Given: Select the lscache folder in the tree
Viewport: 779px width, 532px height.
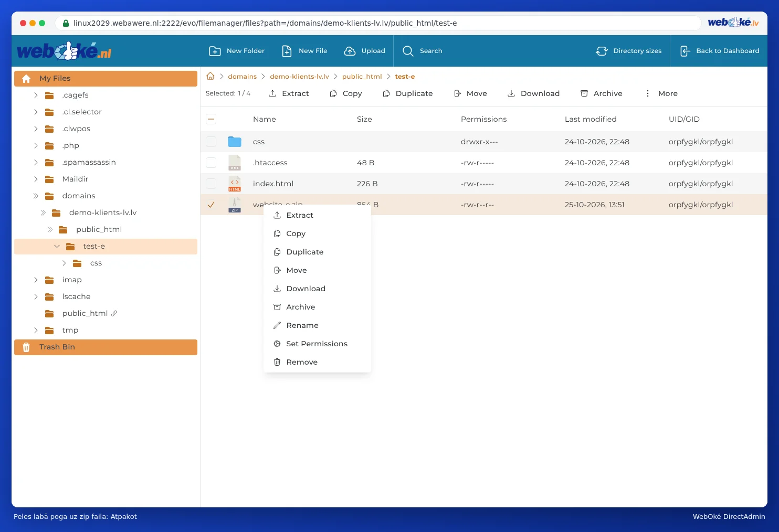Looking at the screenshot, I should 76,296.
